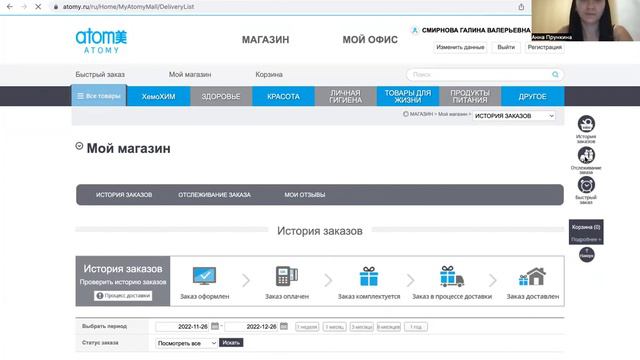Click the padlock icon in the address bar

(56, 7)
